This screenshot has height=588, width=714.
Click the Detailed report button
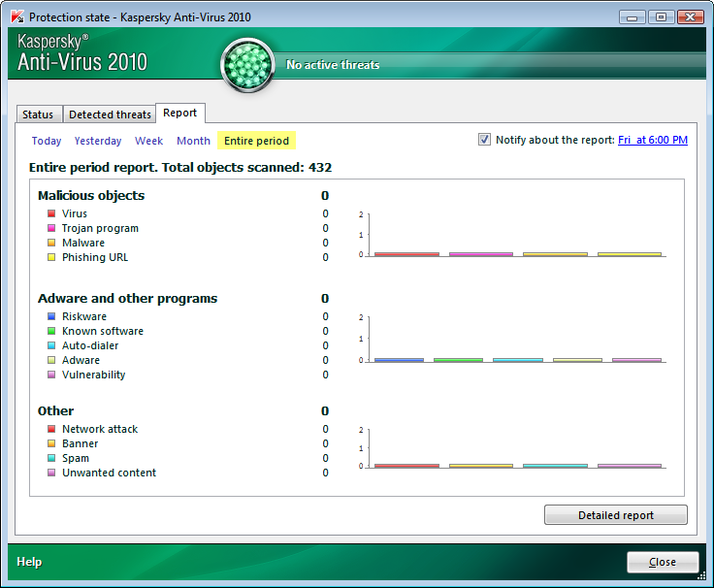616,515
